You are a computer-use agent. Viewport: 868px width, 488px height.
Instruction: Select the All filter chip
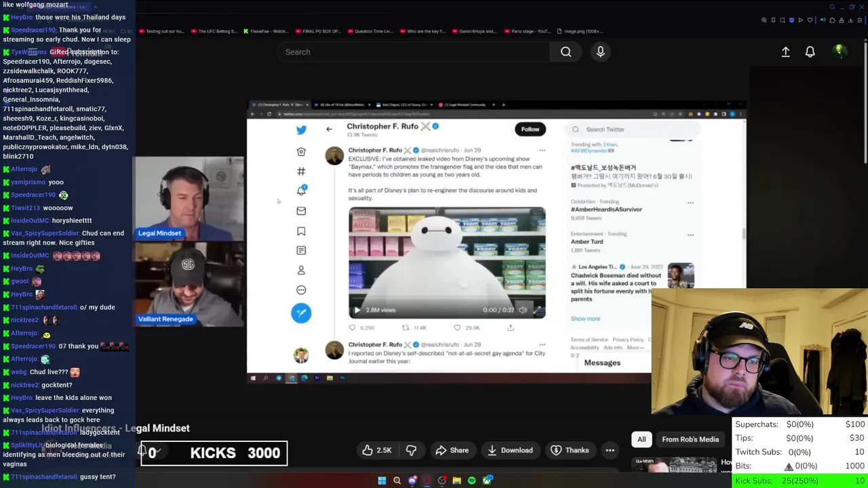click(642, 439)
